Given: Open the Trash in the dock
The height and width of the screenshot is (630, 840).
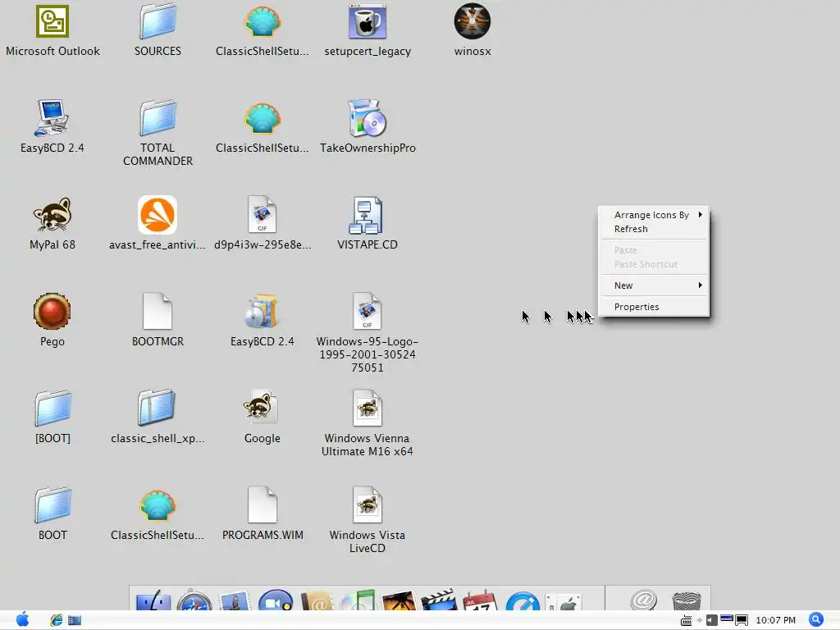Looking at the screenshot, I should point(687,601).
